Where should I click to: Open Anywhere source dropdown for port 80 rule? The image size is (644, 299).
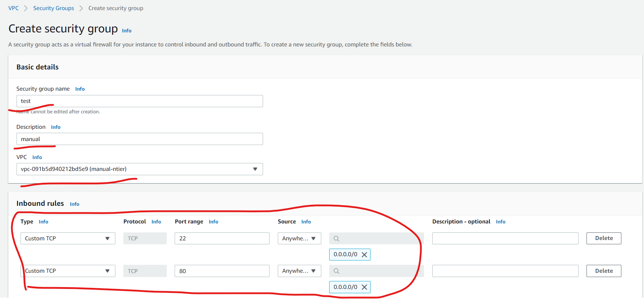click(299, 271)
